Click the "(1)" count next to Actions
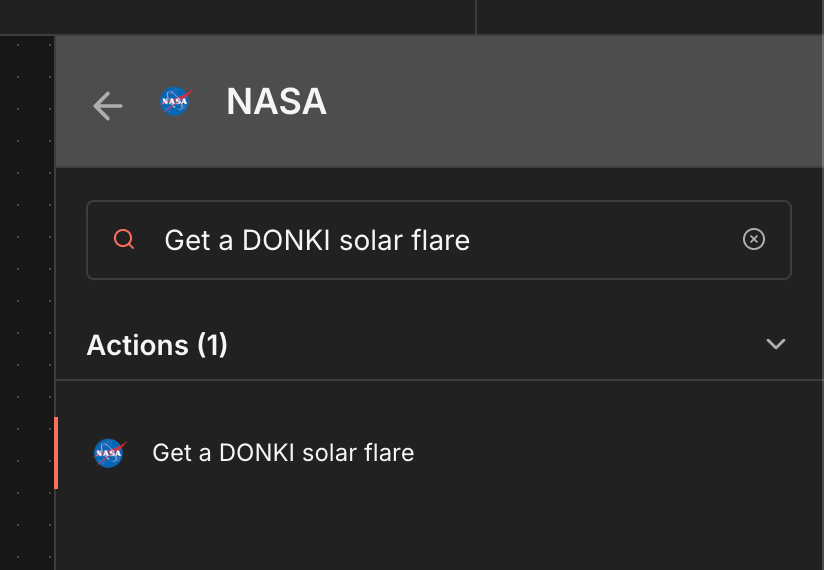Screen dimensions: 824x570 (x=212, y=345)
